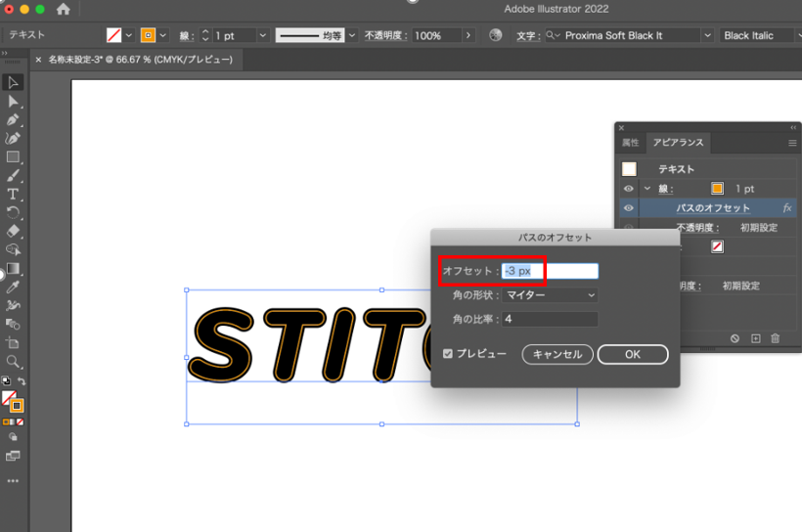This screenshot has height=532, width=802.
Task: Click orange stroke swatch in Appearance panel
Action: coord(717,188)
